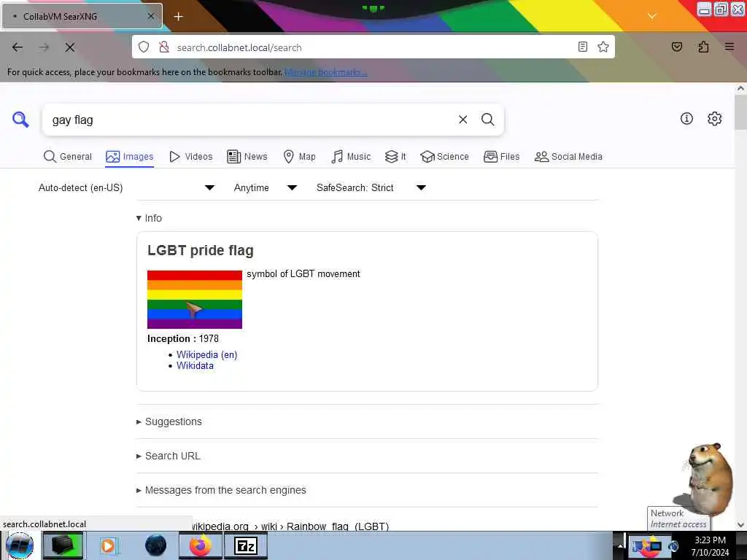Image resolution: width=747 pixels, height=560 pixels.
Task: Open the Auto-detect (en-US) language dropdown
Action: point(126,187)
